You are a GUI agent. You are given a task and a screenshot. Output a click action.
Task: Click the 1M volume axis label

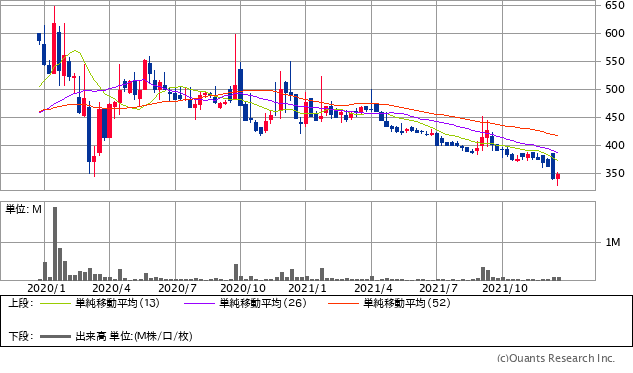612,242
